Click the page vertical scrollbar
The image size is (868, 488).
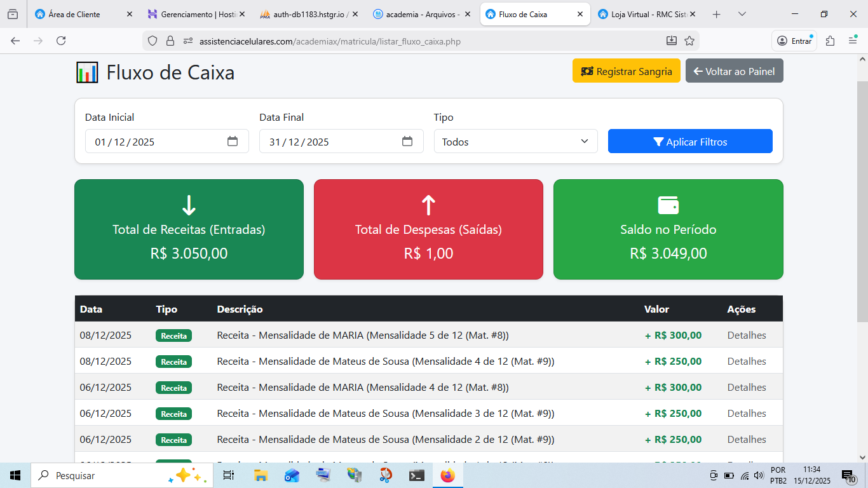pos(862,254)
